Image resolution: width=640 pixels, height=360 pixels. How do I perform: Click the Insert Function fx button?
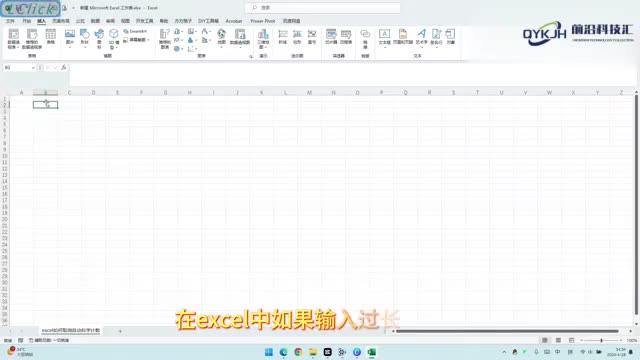tap(64, 68)
